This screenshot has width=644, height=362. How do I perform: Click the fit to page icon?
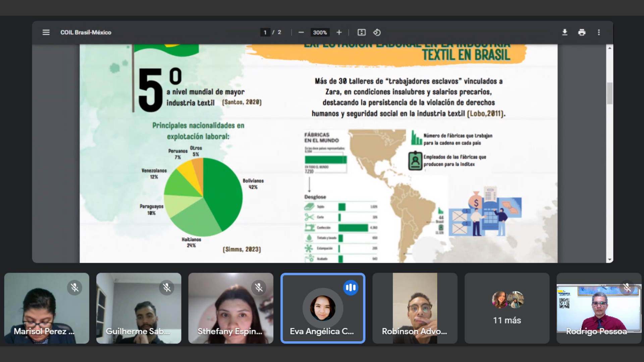pyautogui.click(x=362, y=33)
